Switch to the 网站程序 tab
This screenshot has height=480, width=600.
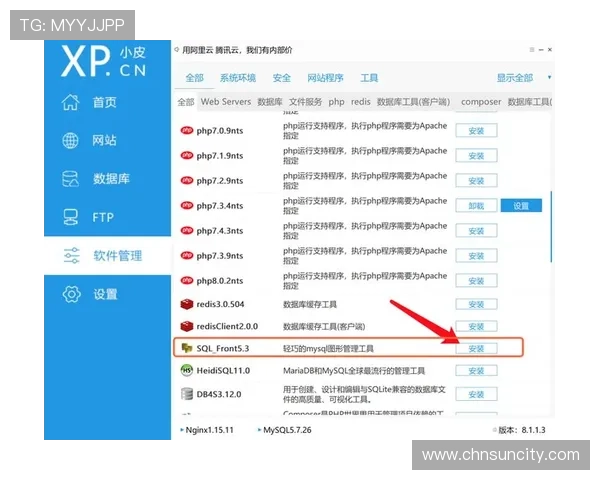(325, 78)
